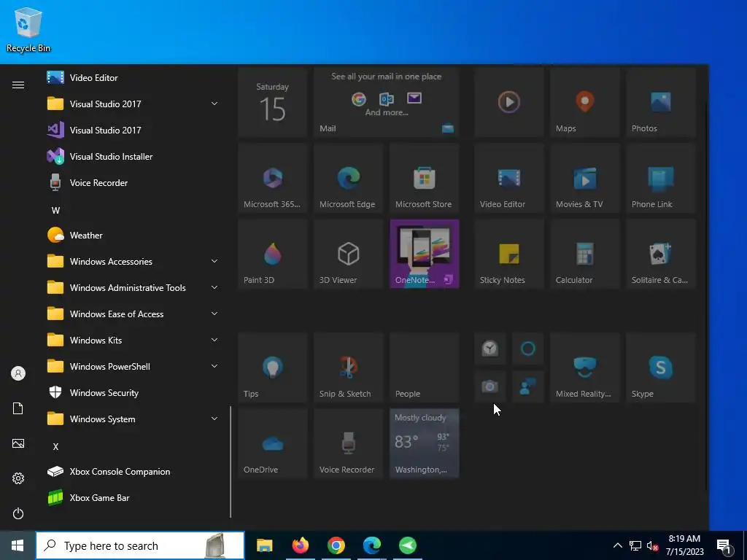Image resolution: width=747 pixels, height=560 pixels.
Task: Open the user account button
Action: tap(18, 373)
